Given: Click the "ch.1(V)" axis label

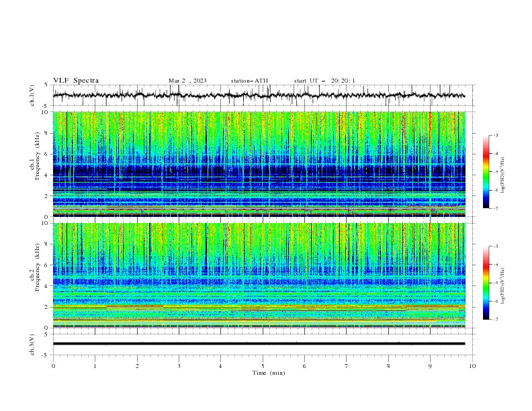Looking at the screenshot, I should [32, 95].
